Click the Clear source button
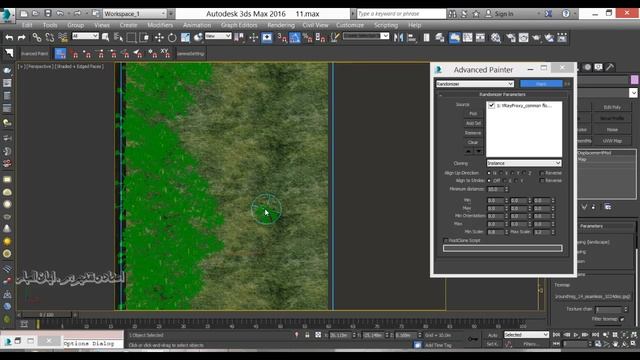Viewport: 640px width, 360px height. coord(473,142)
